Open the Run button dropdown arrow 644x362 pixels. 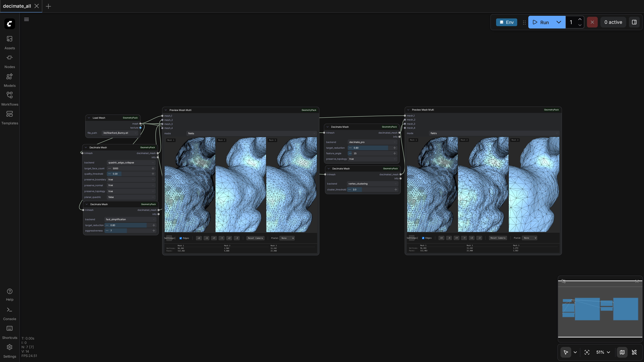coord(559,22)
